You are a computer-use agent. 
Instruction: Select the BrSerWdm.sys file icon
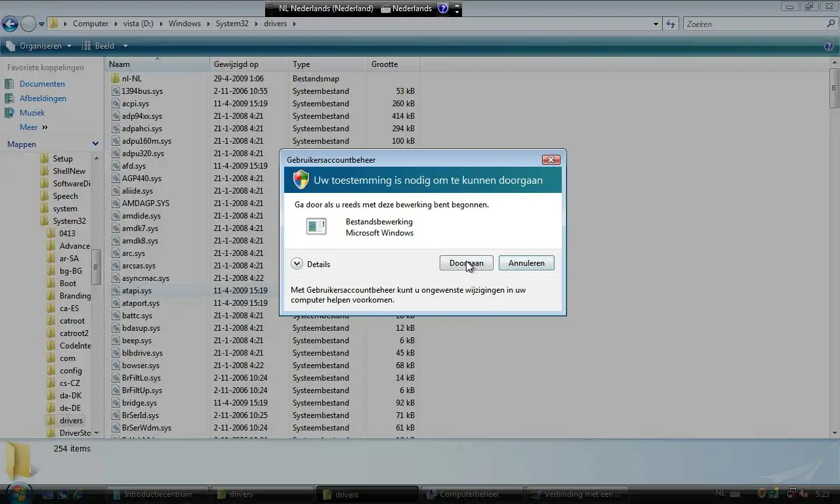[x=115, y=428]
